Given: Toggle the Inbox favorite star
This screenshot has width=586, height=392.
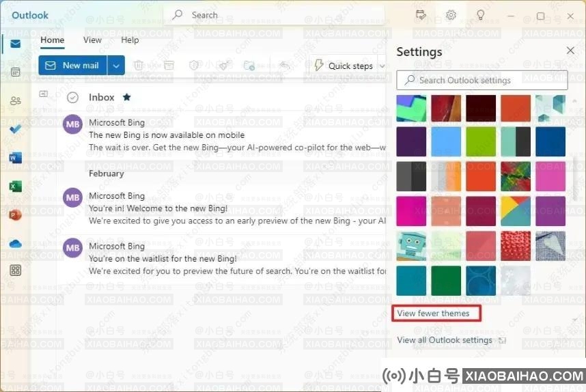Looking at the screenshot, I should (x=126, y=97).
